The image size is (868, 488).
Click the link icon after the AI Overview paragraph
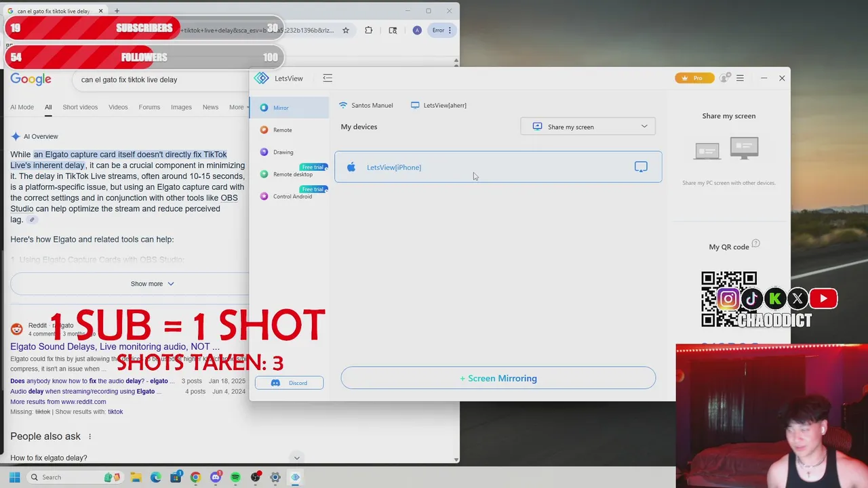click(32, 220)
